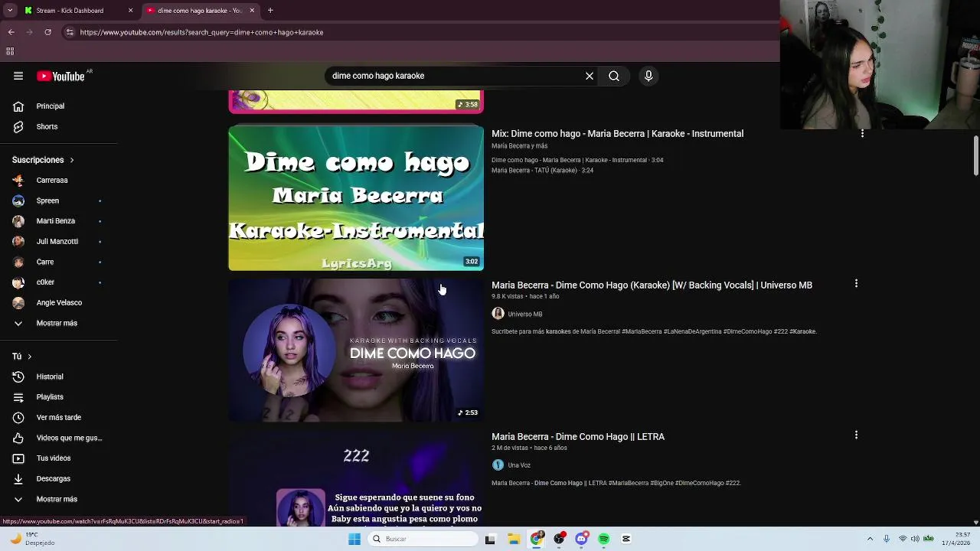Open the browser apps grid icon
980x551 pixels.
pyautogui.click(x=10, y=51)
